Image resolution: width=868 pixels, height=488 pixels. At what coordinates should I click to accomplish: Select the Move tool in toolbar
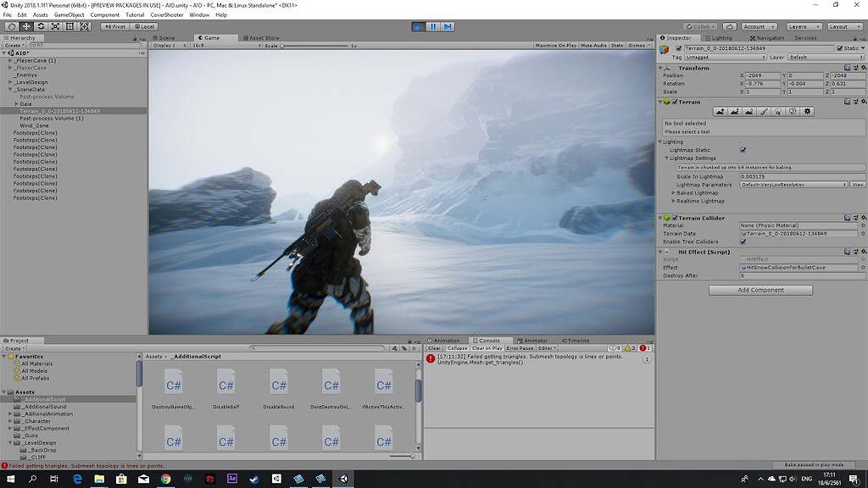(26, 26)
